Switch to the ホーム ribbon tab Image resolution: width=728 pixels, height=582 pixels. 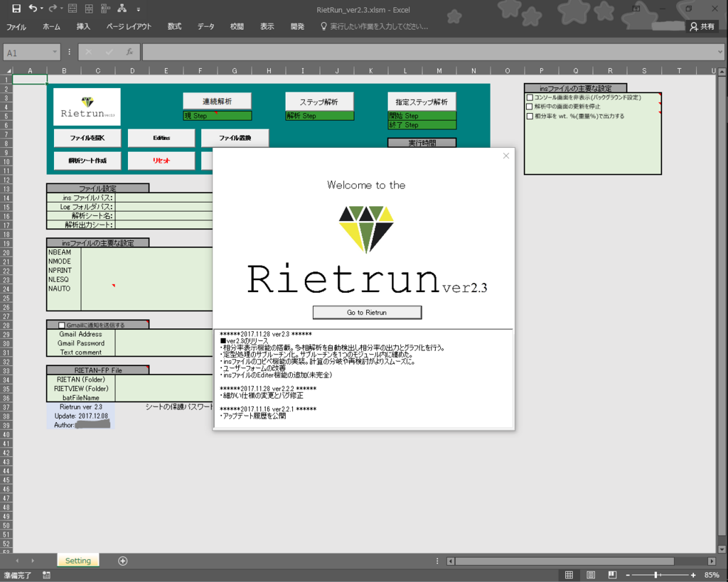point(51,27)
